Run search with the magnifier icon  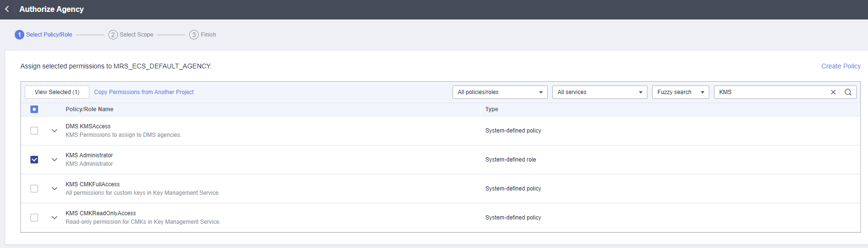[848, 92]
